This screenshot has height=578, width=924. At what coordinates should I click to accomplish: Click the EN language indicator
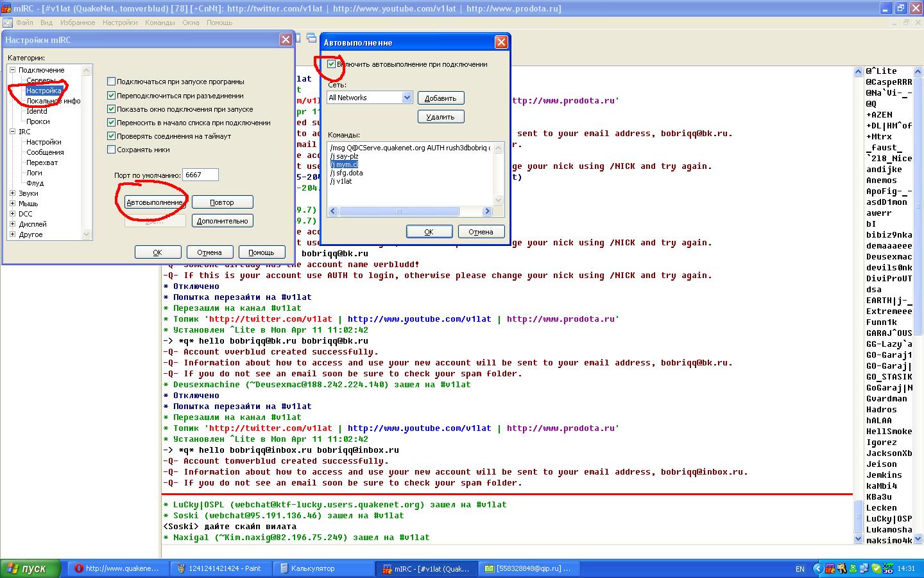800,569
